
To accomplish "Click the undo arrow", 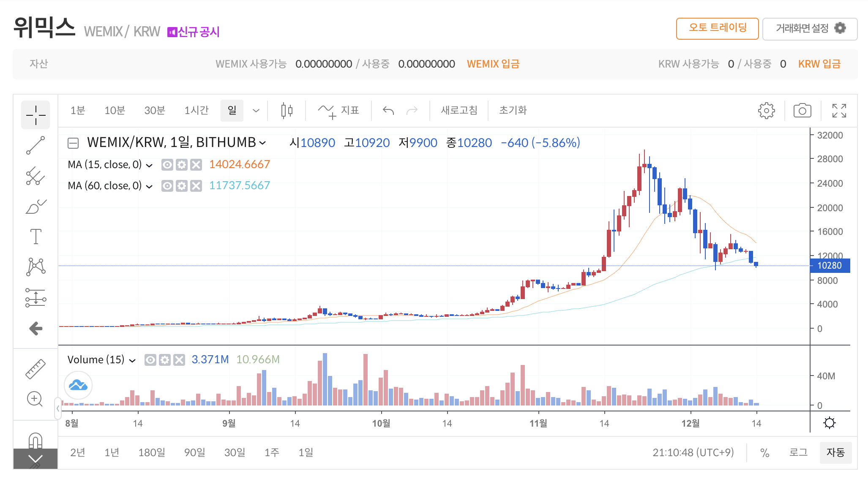I will 388,111.
